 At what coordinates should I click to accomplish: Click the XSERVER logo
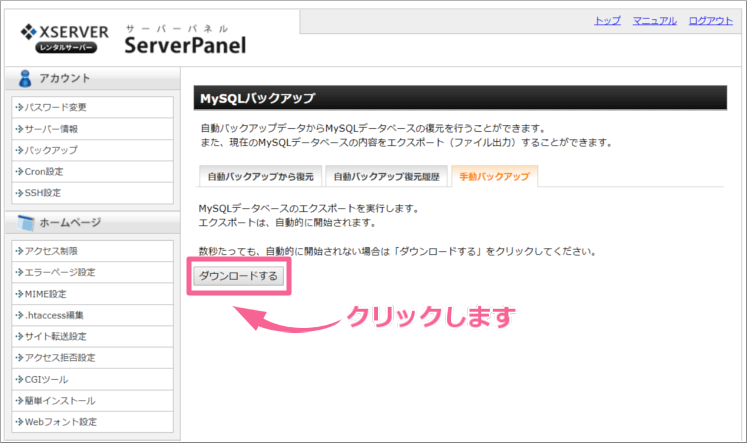pos(65,38)
